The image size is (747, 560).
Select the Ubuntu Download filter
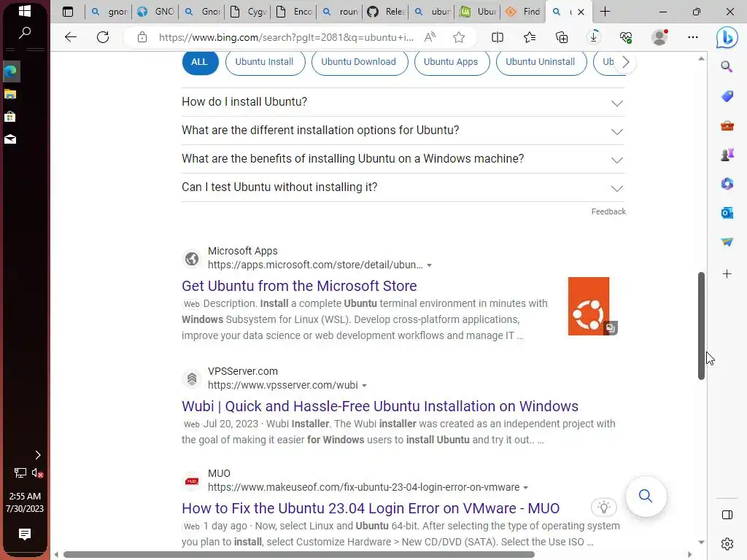[x=359, y=62]
